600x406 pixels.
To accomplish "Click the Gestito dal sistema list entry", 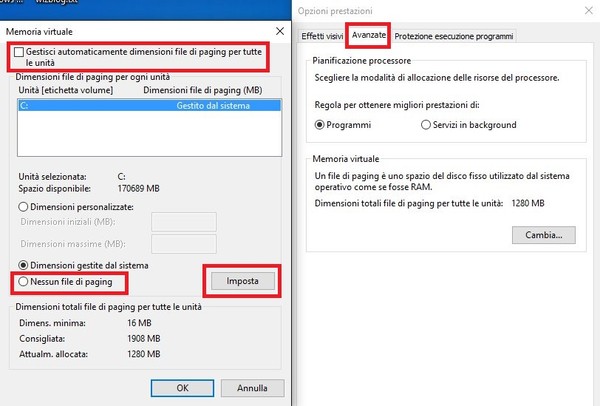I will (213, 106).
